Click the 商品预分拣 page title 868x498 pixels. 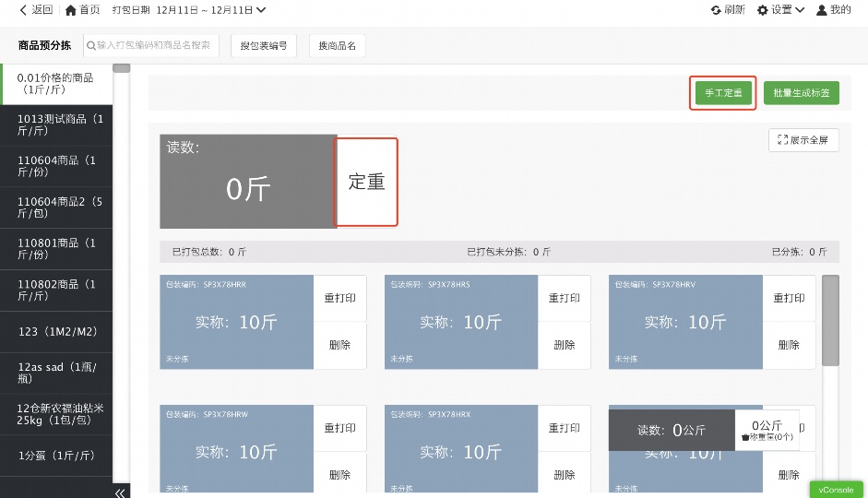[x=44, y=45]
